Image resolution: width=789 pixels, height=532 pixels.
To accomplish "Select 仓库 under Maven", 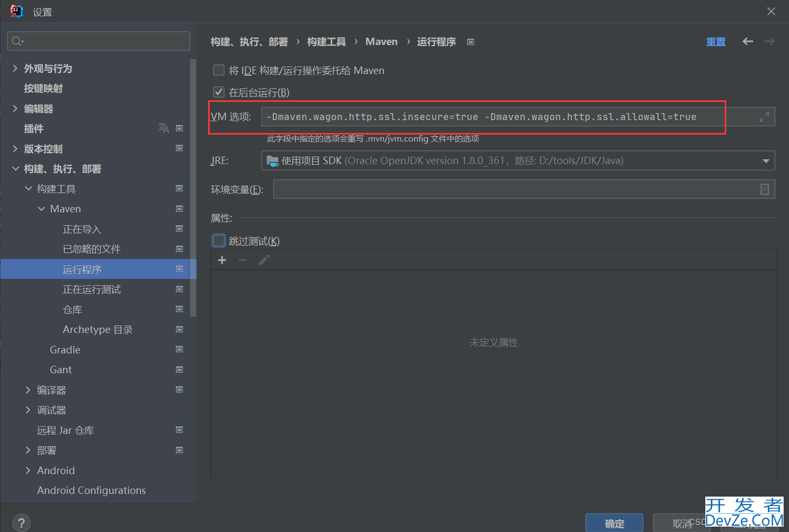I will [72, 309].
